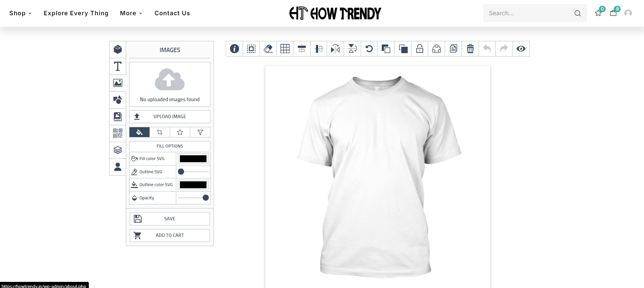Click the Info icon in toolbar
Screen dimensions: 644x288
235,49
